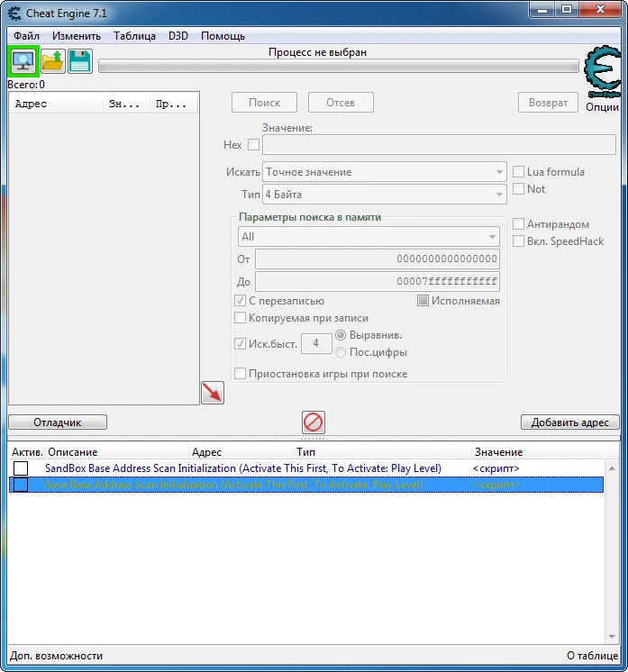The height and width of the screenshot is (672, 628).
Task: Select Пос.цифры radio button
Action: tap(341, 352)
